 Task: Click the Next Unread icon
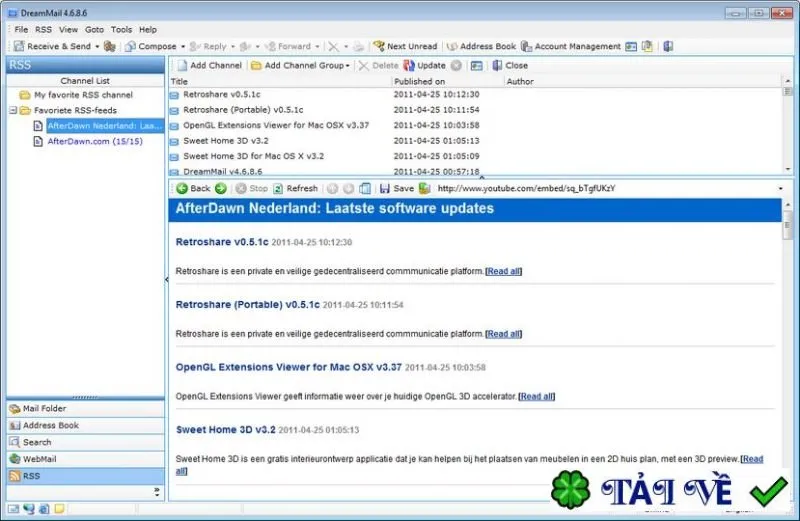click(x=379, y=46)
